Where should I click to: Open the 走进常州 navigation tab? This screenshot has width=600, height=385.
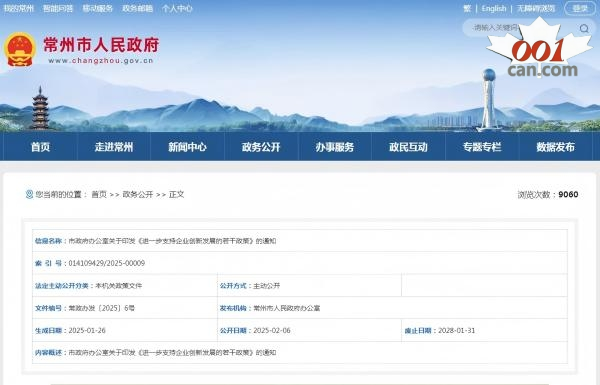click(114, 147)
